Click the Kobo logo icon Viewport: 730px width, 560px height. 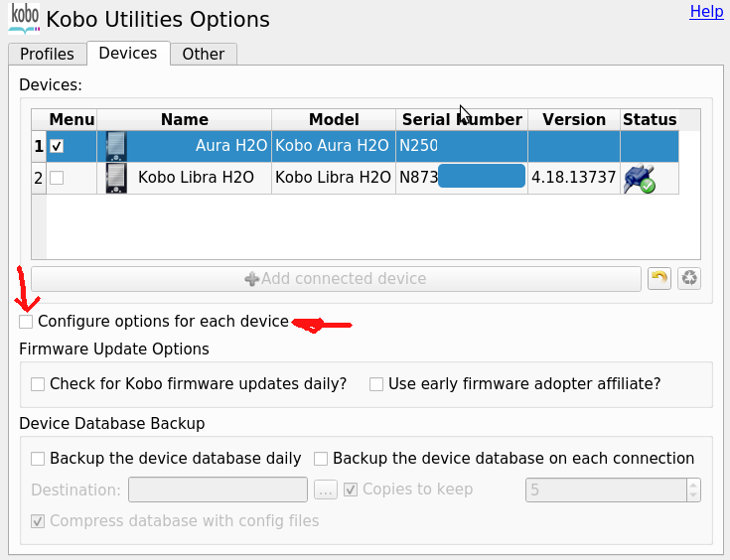[x=24, y=19]
